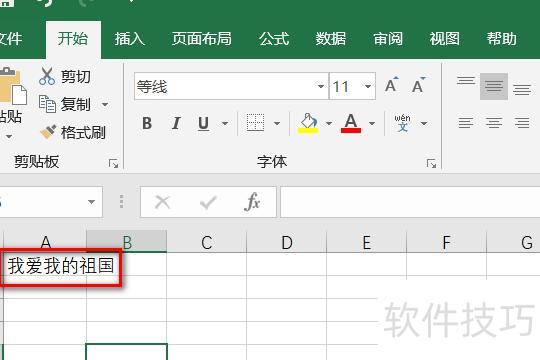The height and width of the screenshot is (360, 540).
Task: Click the wén phonetic guide icon
Action: tap(402, 123)
